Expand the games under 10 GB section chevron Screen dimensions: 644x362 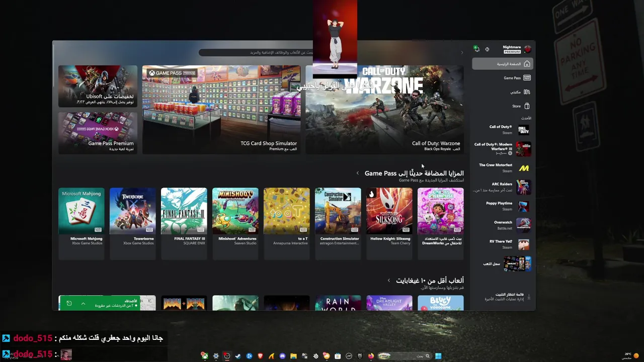389,281
